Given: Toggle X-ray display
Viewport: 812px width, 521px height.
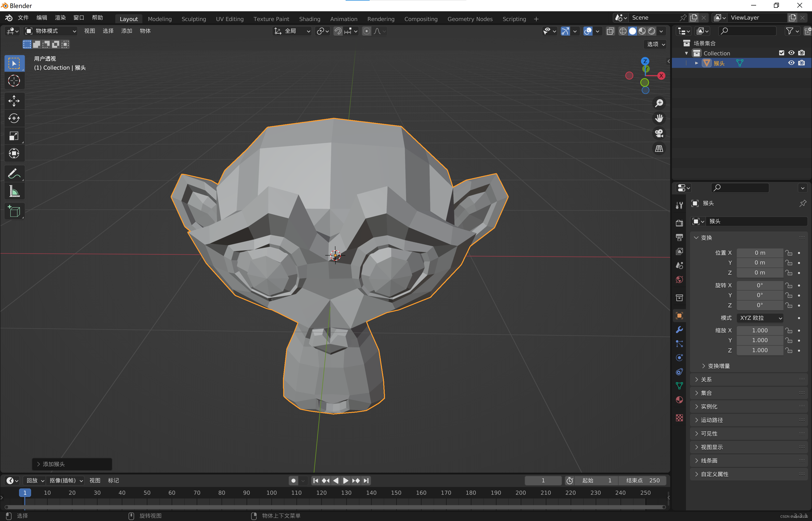Looking at the screenshot, I should click(x=610, y=31).
